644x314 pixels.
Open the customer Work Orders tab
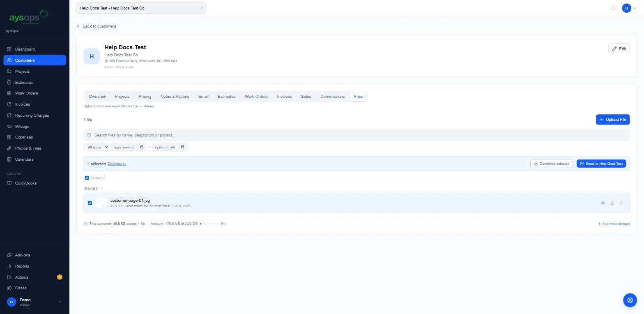[256, 97]
